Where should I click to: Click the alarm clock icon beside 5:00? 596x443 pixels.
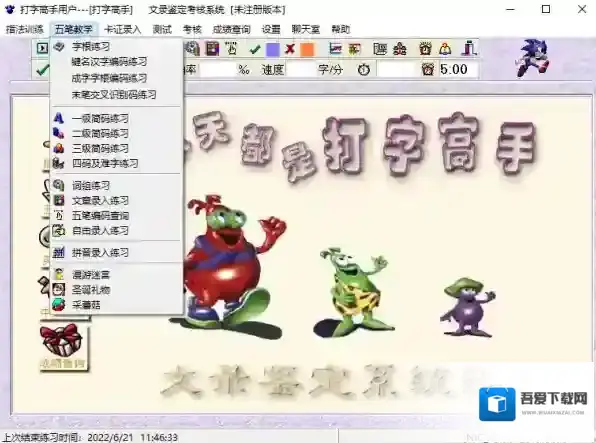point(428,69)
